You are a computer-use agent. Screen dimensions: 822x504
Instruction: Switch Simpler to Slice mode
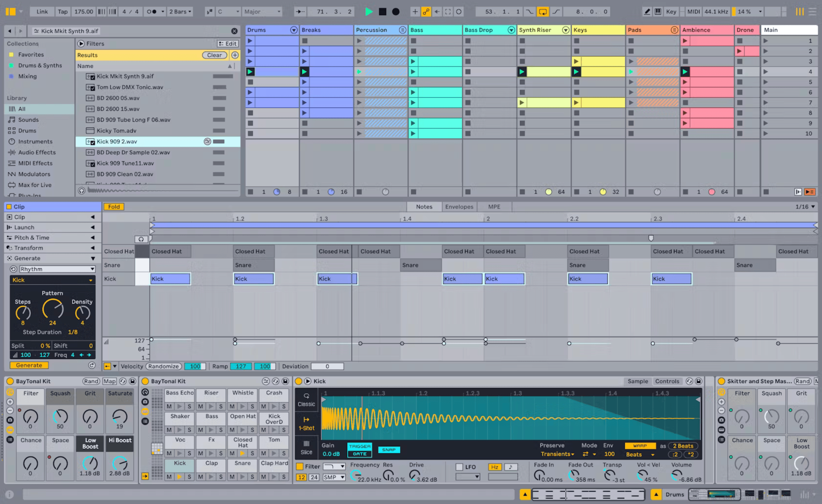(306, 448)
